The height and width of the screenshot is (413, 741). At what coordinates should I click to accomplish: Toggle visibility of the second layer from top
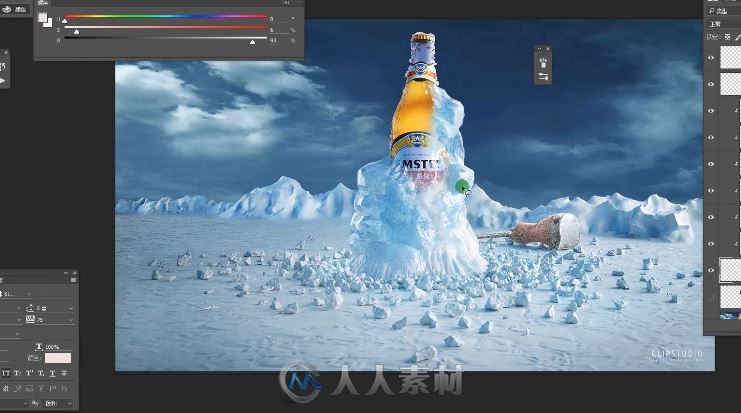point(711,84)
